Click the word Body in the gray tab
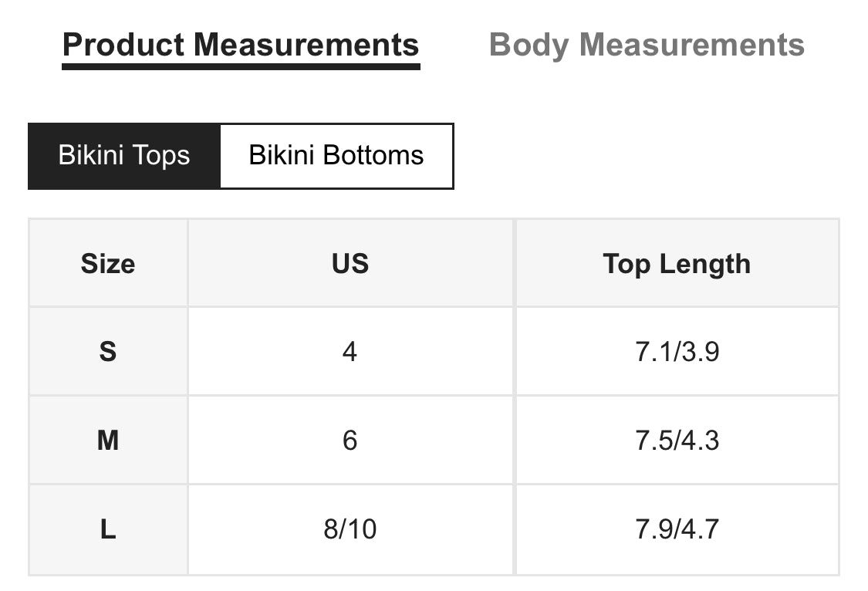This screenshot has height=591, width=868. click(529, 46)
